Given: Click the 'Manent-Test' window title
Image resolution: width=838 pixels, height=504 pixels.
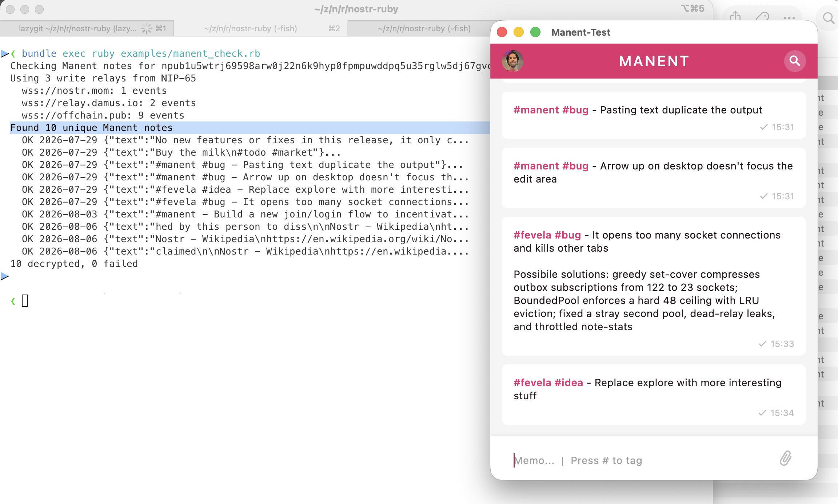Looking at the screenshot, I should tap(581, 32).
